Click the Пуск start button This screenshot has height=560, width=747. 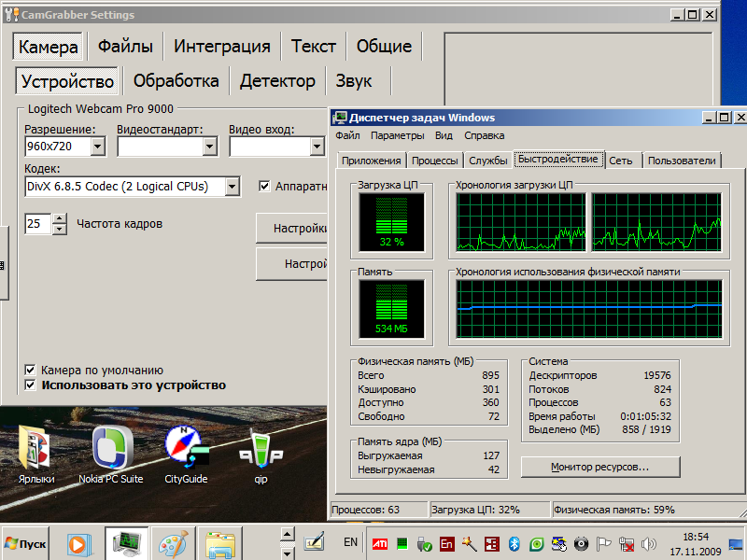(x=25, y=543)
